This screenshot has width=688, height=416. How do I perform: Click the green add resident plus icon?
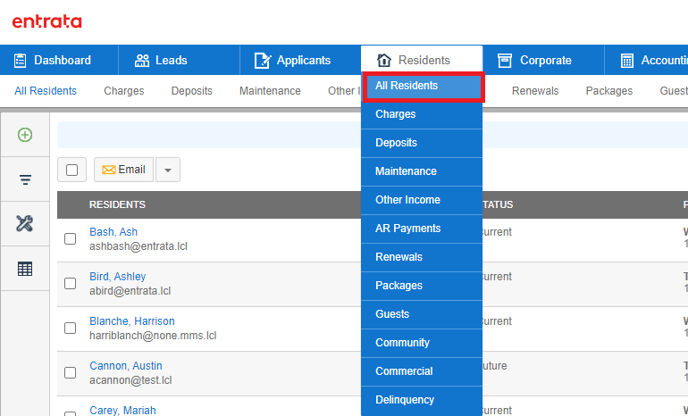pos(25,135)
